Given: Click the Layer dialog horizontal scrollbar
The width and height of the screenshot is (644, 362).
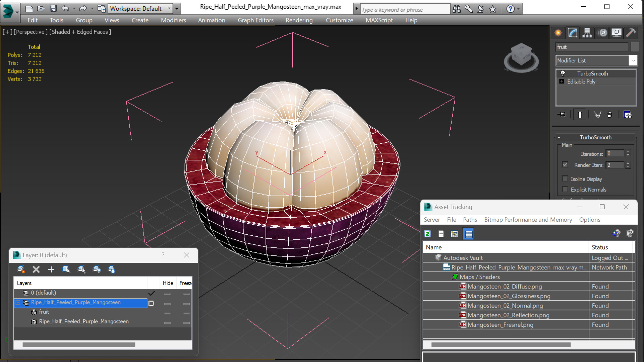Looking at the screenshot, I should 79,345.
